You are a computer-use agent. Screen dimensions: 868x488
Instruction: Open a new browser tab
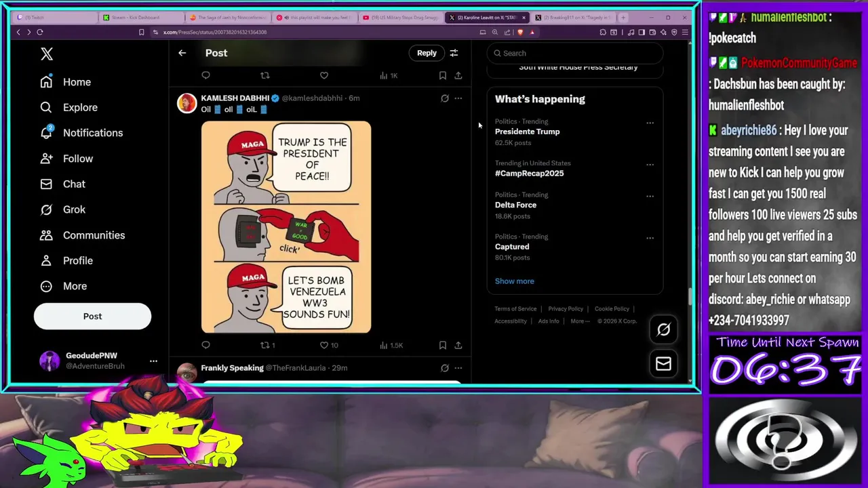[x=623, y=17]
